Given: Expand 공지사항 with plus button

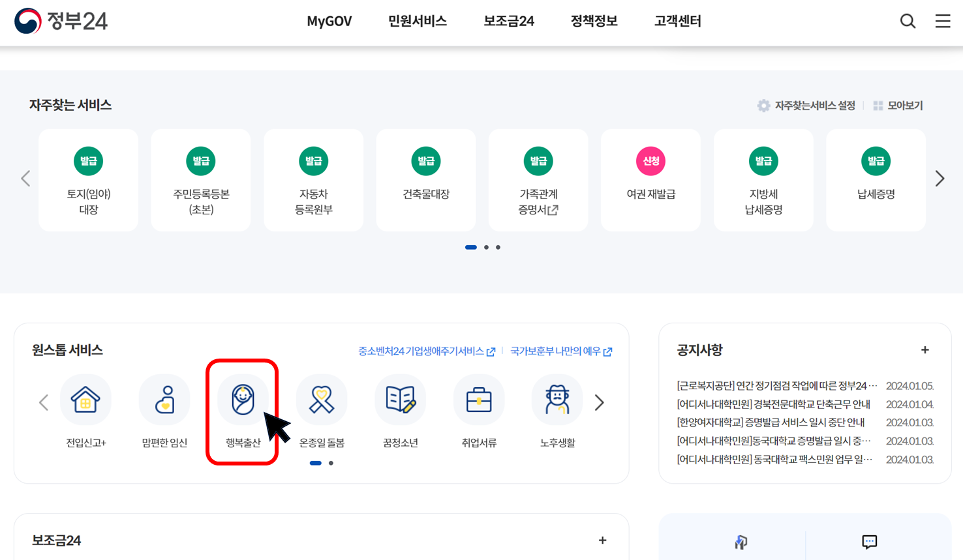Looking at the screenshot, I should 925,350.
